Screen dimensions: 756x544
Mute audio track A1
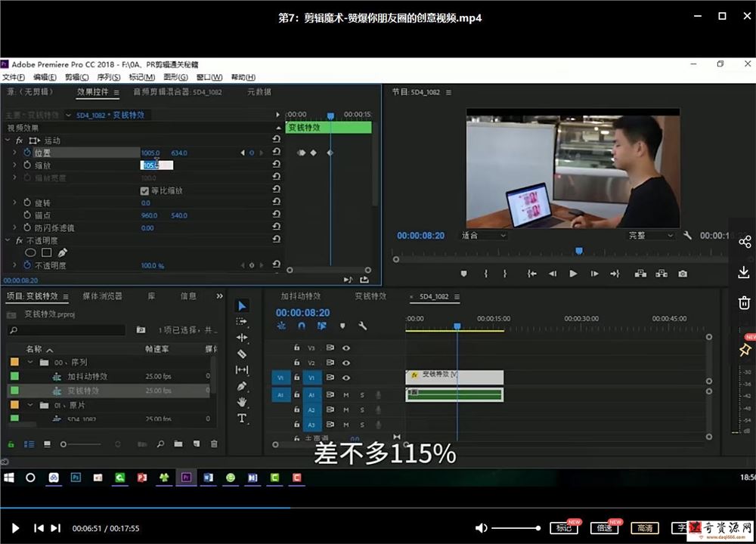point(346,395)
